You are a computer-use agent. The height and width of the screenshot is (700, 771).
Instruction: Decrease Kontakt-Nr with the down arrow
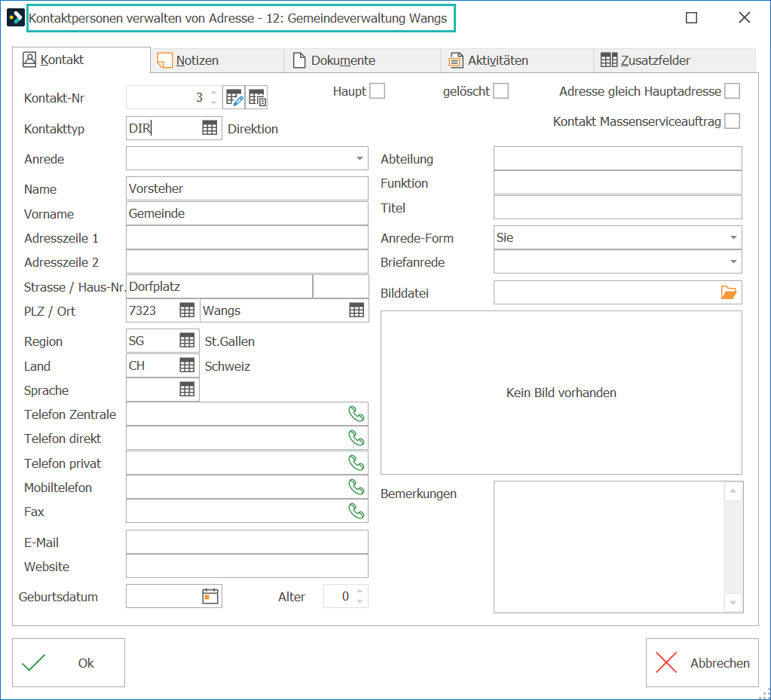click(213, 102)
